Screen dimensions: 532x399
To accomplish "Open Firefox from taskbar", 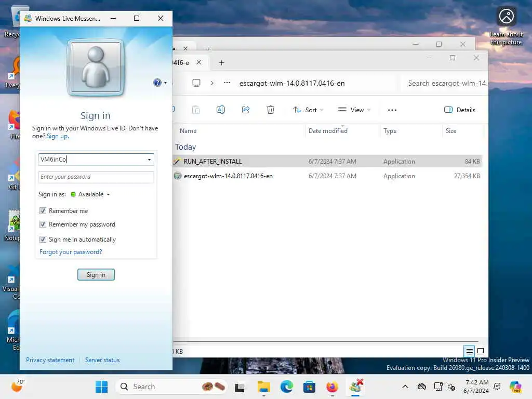I will pyautogui.click(x=332, y=387).
